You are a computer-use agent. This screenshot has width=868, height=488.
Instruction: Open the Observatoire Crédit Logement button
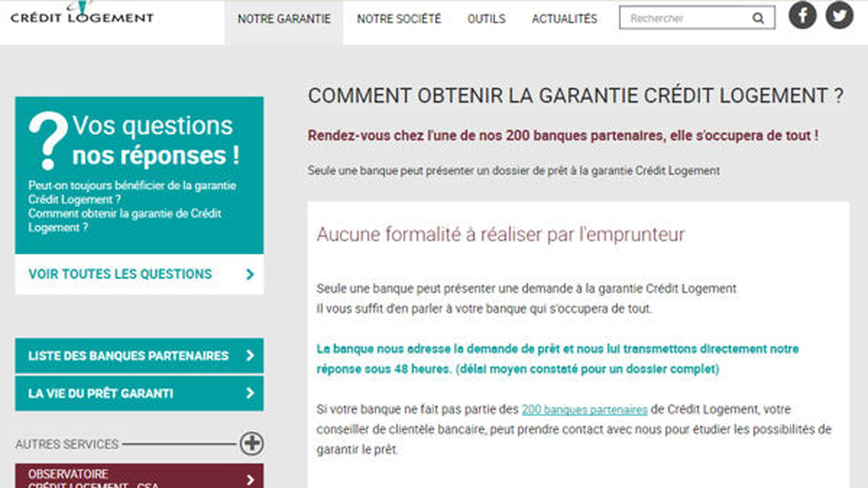(x=139, y=476)
